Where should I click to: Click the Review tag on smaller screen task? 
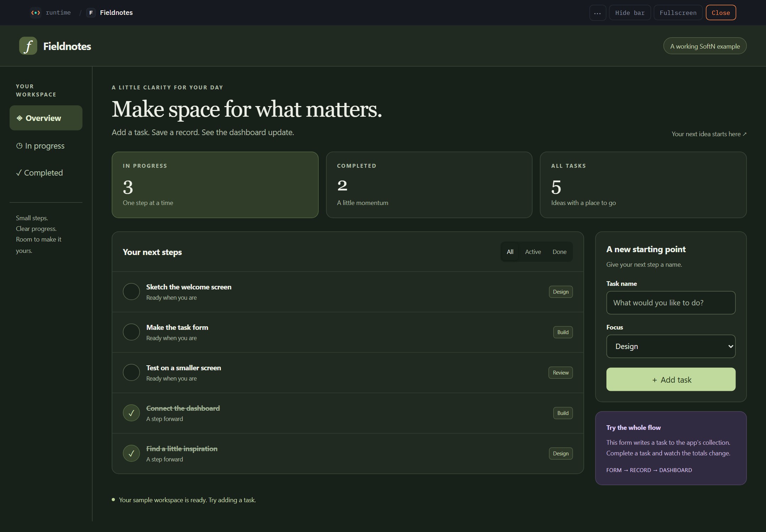click(x=560, y=373)
